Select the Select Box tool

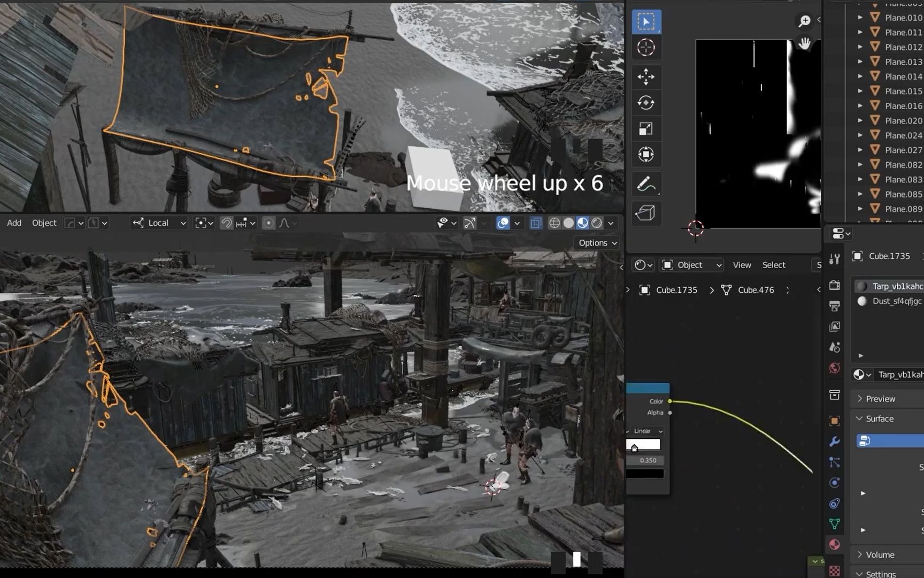click(x=646, y=22)
